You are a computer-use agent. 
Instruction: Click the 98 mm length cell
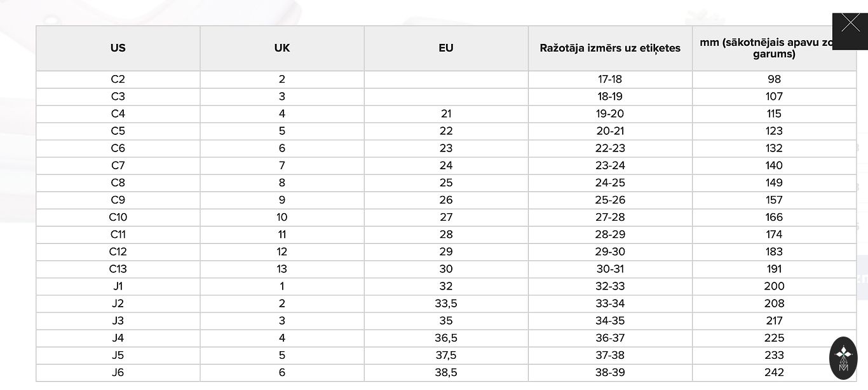[x=774, y=80]
